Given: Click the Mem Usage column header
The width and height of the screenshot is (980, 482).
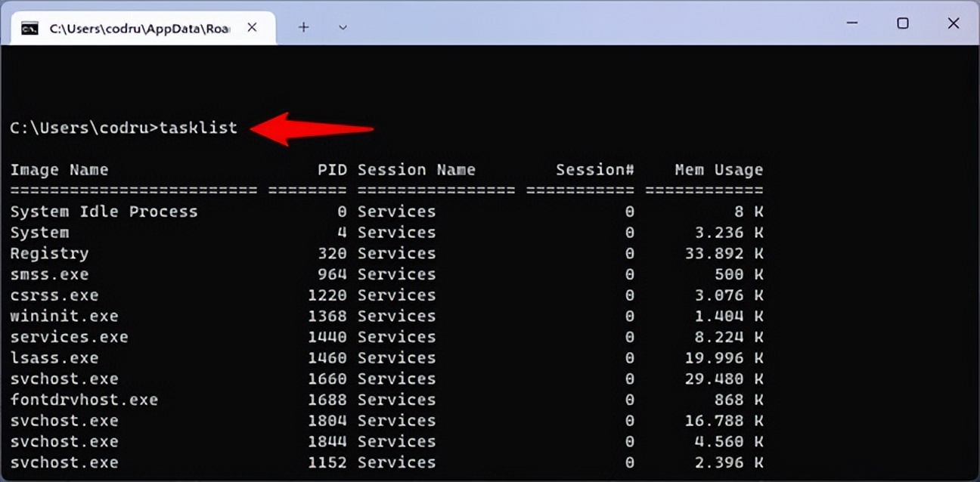Looking at the screenshot, I should click(718, 170).
